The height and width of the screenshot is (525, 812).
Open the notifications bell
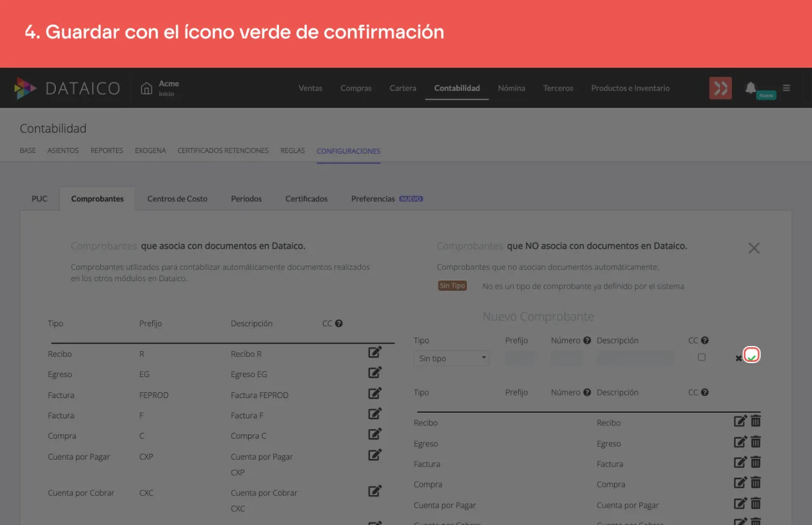(x=750, y=88)
